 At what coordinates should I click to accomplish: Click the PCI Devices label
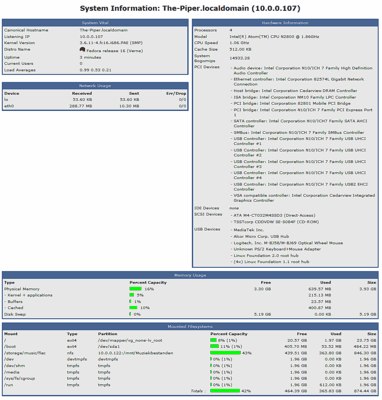[207, 67]
